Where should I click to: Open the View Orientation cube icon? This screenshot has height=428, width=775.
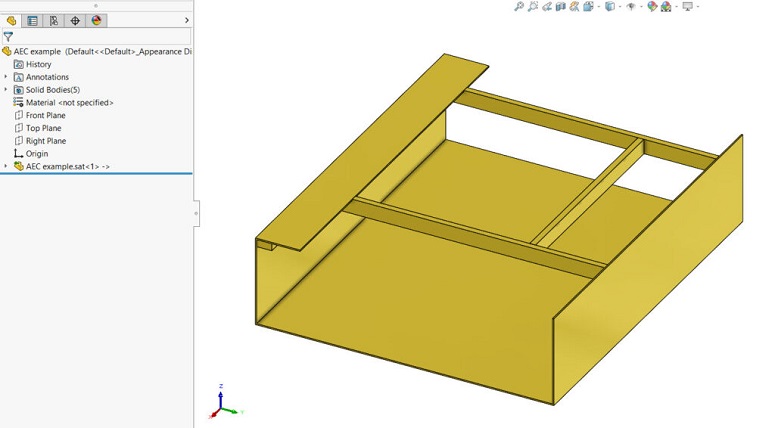click(588, 6)
